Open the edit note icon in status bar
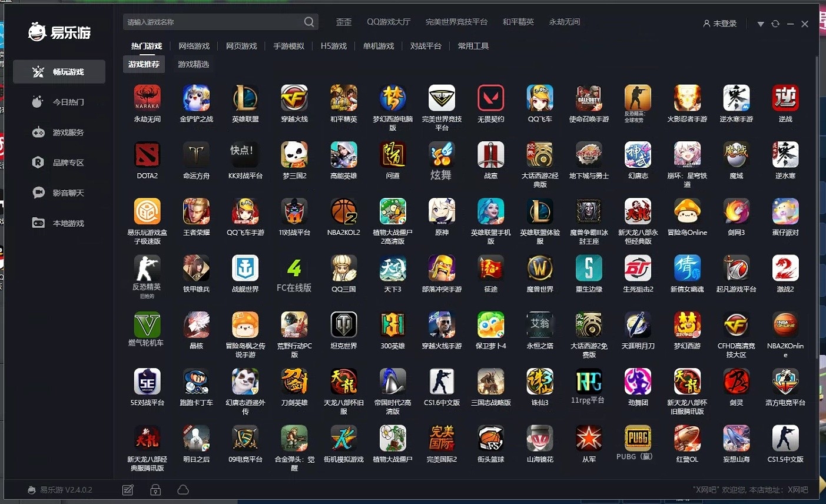This screenshot has width=826, height=504. [128, 490]
